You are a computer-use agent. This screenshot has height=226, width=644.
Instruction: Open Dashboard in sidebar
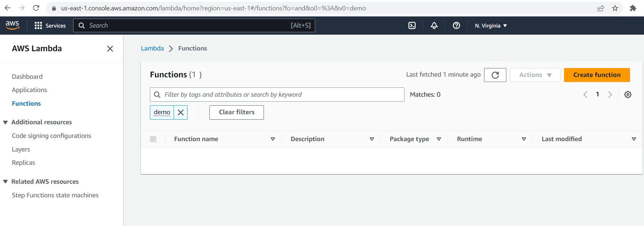pyautogui.click(x=27, y=77)
